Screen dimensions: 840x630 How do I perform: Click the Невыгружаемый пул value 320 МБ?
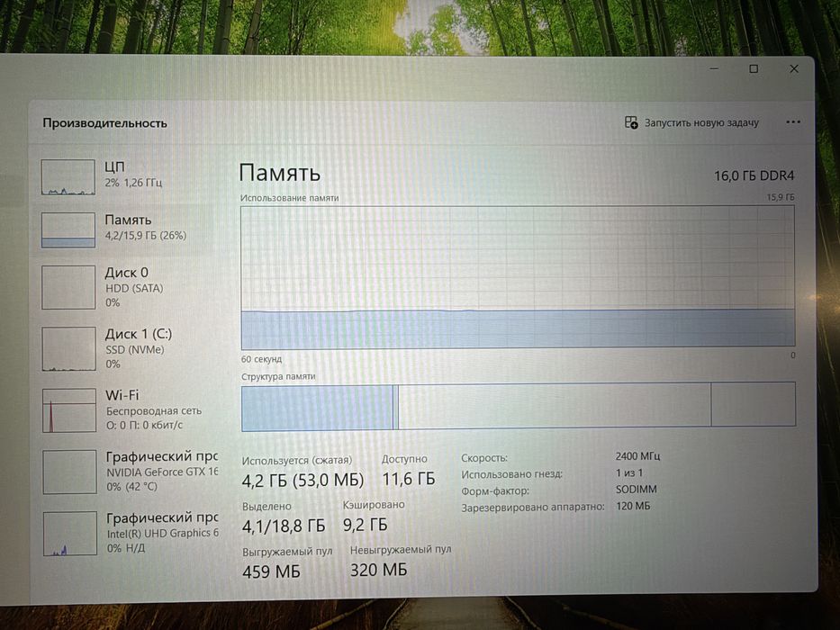coord(379,570)
